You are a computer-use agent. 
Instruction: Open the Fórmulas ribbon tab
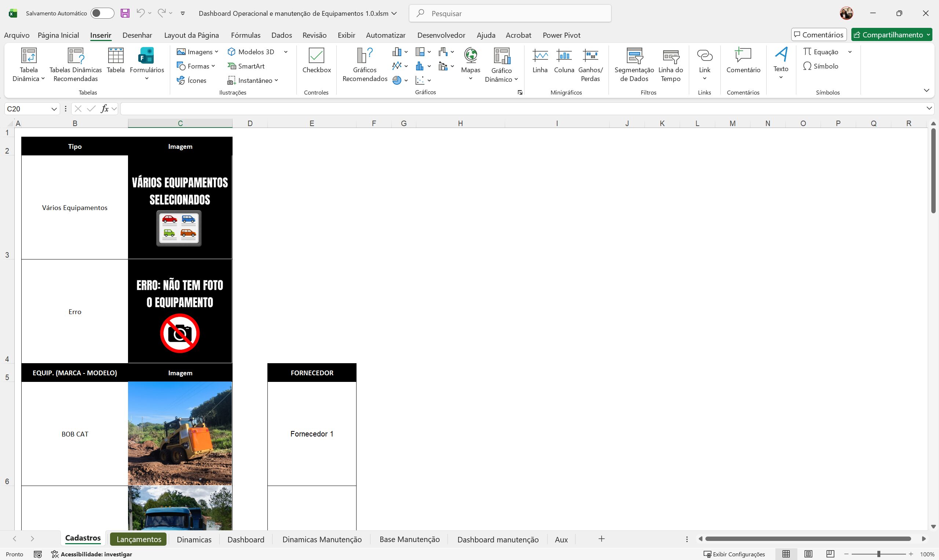pos(245,35)
